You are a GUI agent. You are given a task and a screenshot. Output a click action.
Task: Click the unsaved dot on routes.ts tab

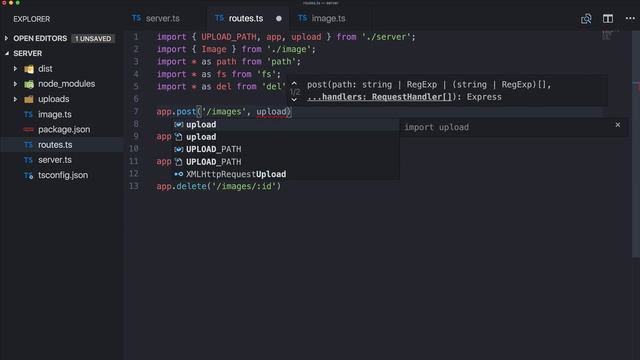click(279, 18)
